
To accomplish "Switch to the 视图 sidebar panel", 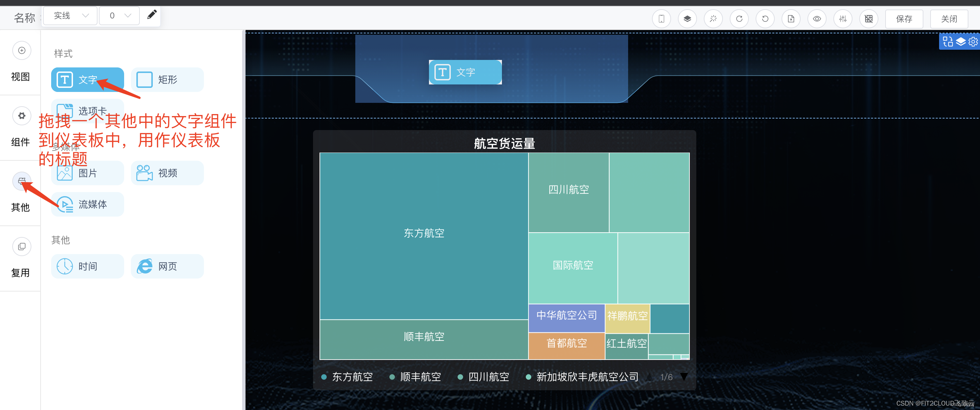I will pyautogui.click(x=21, y=63).
